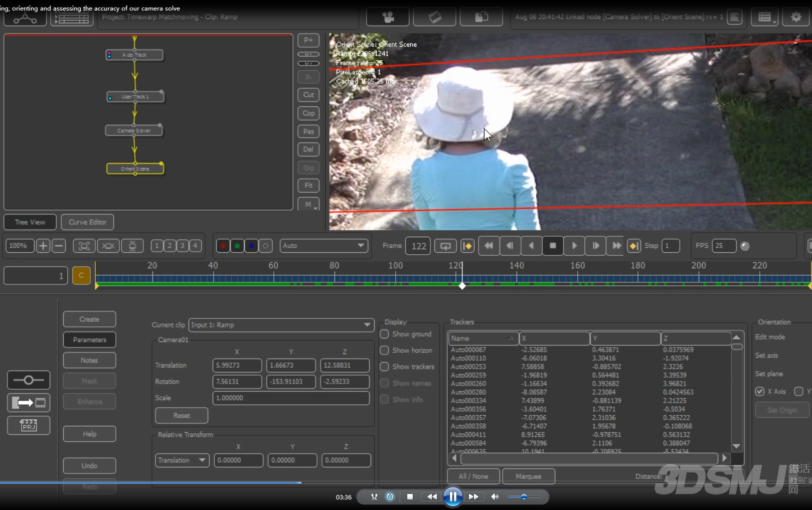Click the zoom in plus button
This screenshot has height=510, width=812.
click(43, 246)
